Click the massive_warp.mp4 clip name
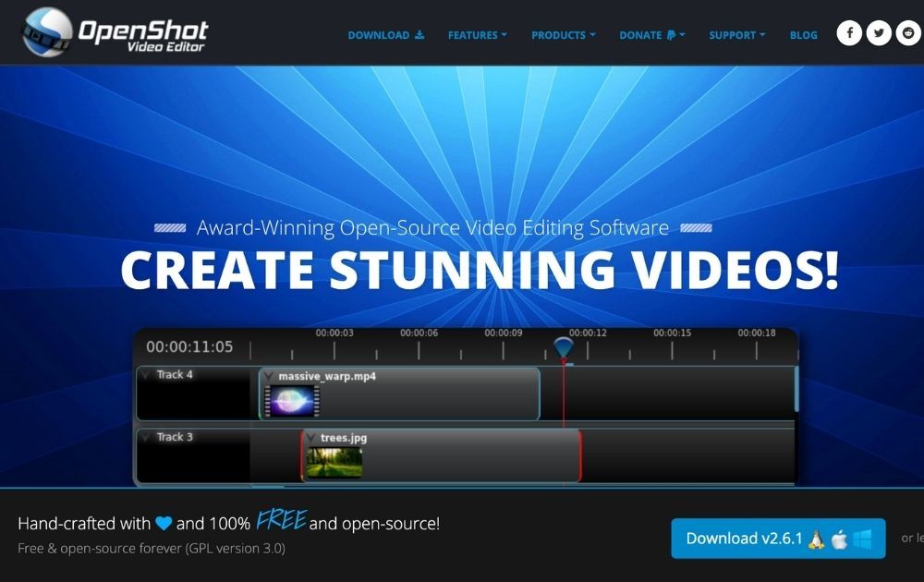Image resolution: width=924 pixels, height=582 pixels. (x=327, y=376)
